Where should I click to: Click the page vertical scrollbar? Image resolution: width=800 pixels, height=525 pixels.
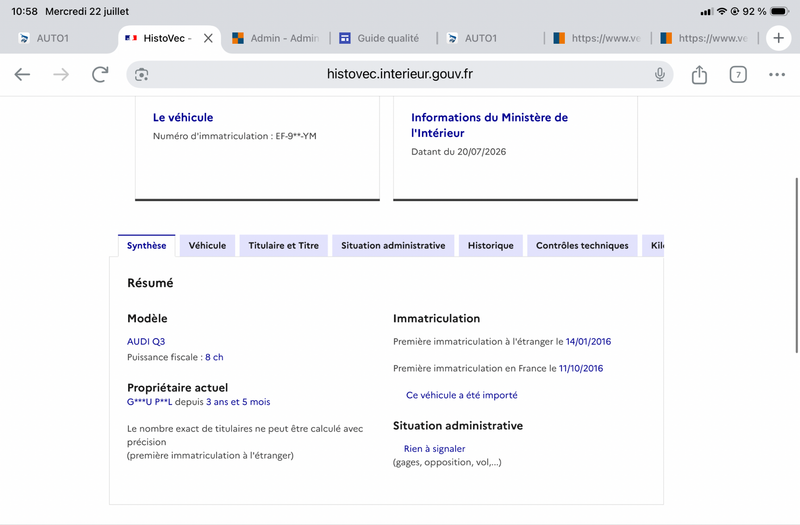click(x=796, y=265)
